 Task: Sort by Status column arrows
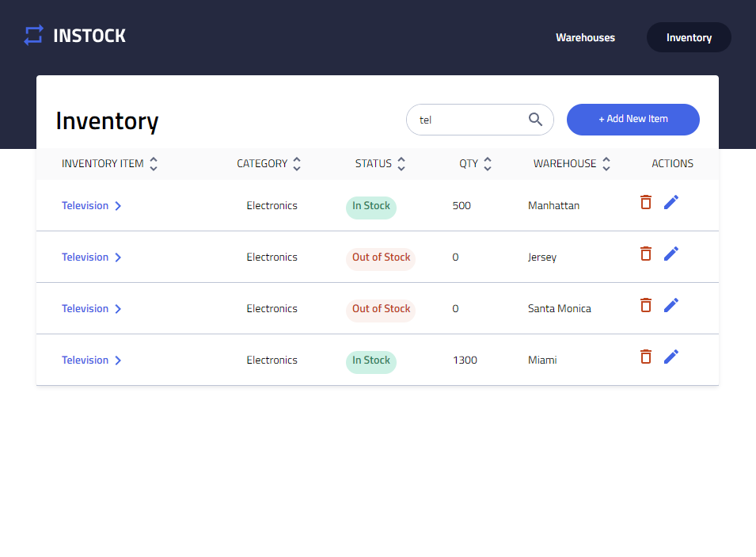[401, 164]
